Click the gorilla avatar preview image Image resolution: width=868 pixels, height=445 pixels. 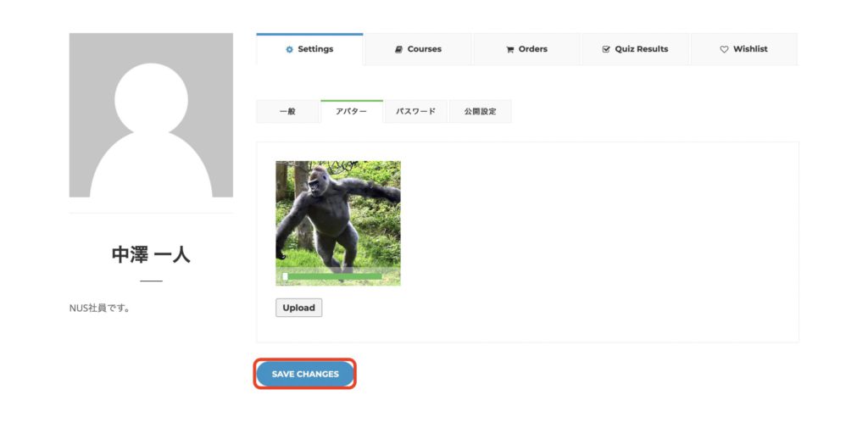pyautogui.click(x=338, y=223)
